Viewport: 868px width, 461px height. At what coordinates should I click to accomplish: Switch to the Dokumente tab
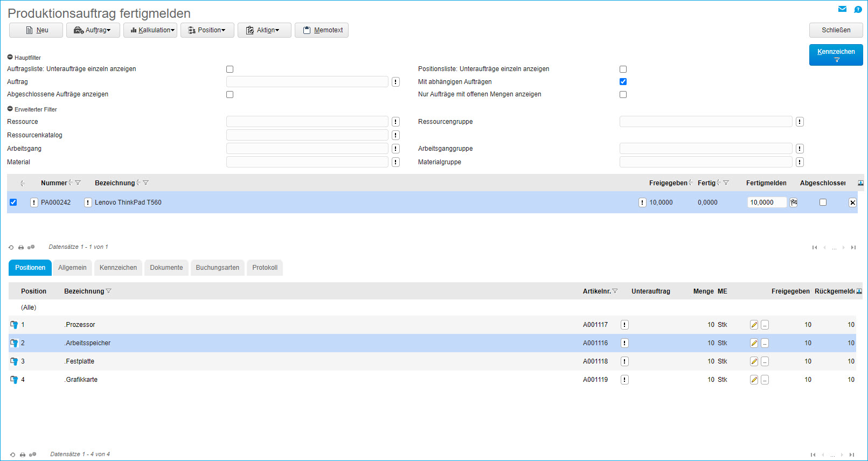pos(166,268)
